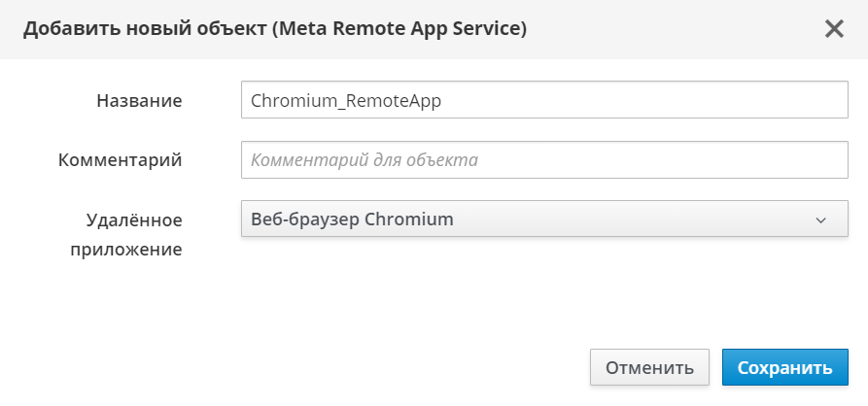Cancel adding the Meta Remote App object
Screen dimensions: 868x406
[649, 368]
